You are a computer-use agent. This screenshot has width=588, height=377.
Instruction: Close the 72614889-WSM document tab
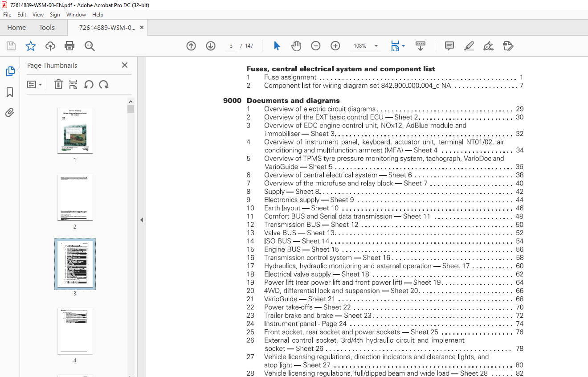tap(142, 27)
